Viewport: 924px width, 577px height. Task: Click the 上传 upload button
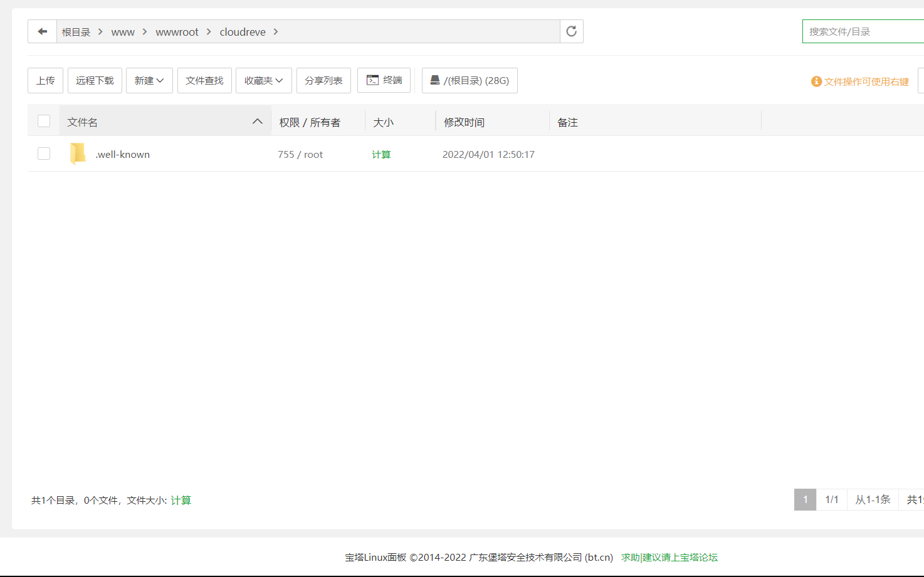pos(45,80)
